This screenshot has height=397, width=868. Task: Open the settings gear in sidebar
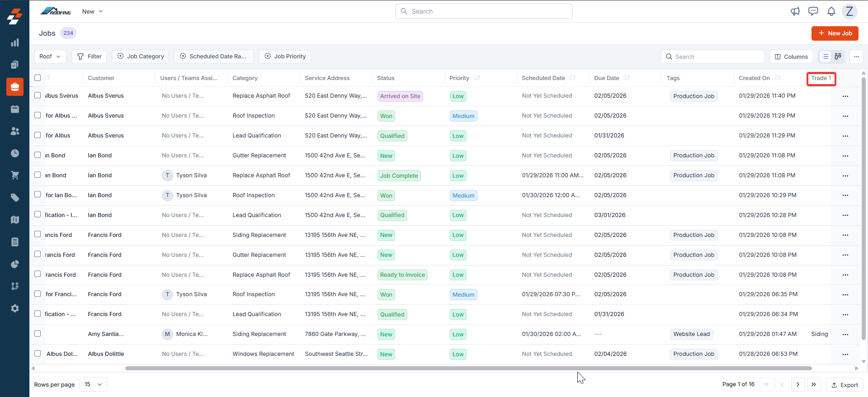(15, 308)
